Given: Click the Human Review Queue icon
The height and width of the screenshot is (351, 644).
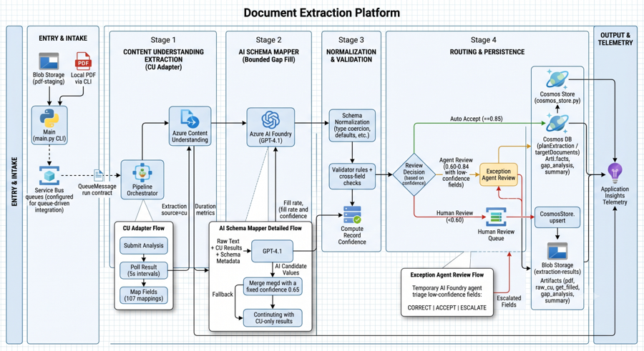Looking at the screenshot, I should pyautogui.click(x=496, y=217).
